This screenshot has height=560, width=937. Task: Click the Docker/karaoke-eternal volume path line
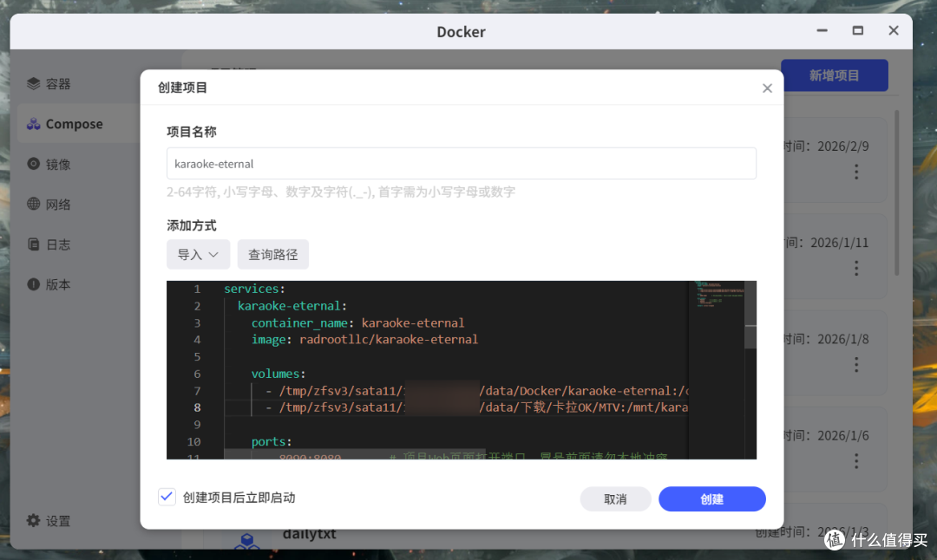(477, 391)
